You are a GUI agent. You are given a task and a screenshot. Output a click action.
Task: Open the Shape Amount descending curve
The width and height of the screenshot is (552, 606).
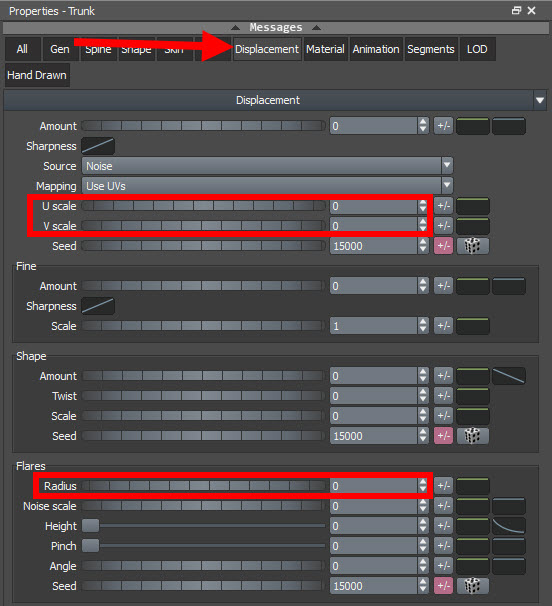click(509, 376)
